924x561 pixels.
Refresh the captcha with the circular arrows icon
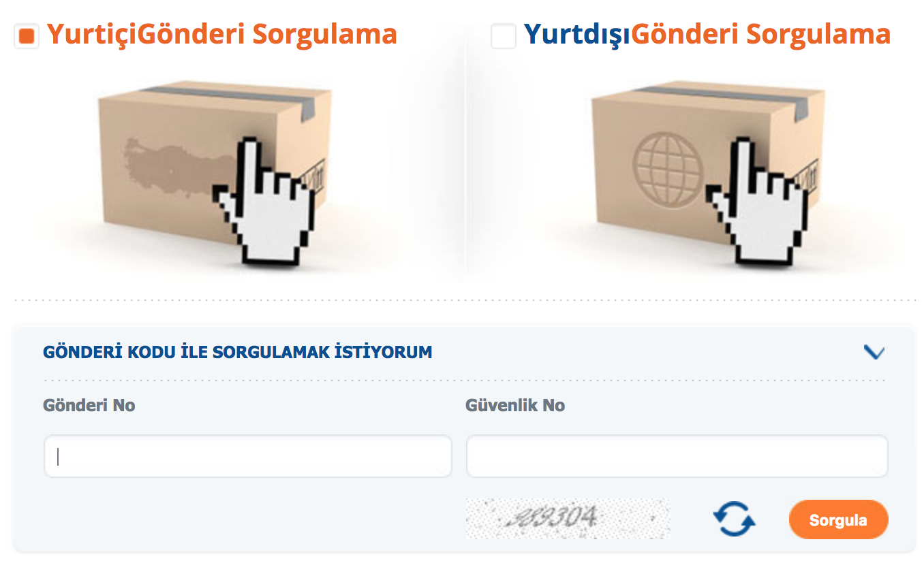(x=734, y=519)
